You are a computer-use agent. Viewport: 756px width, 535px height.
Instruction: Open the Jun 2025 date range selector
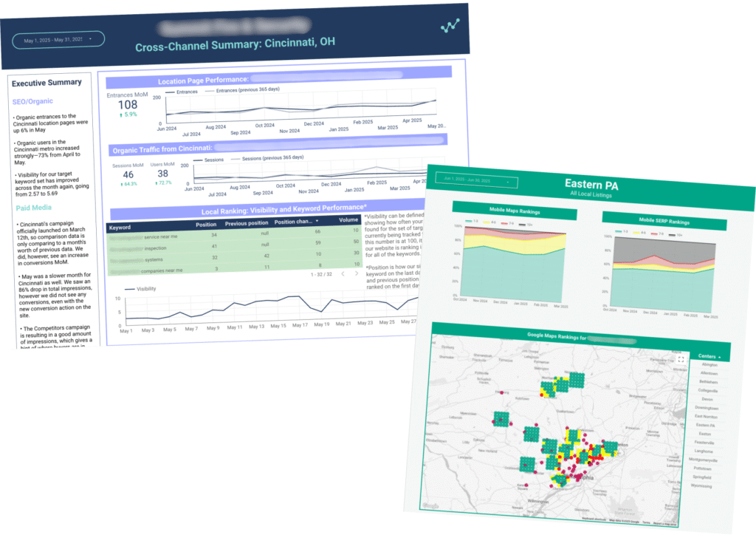point(476,182)
